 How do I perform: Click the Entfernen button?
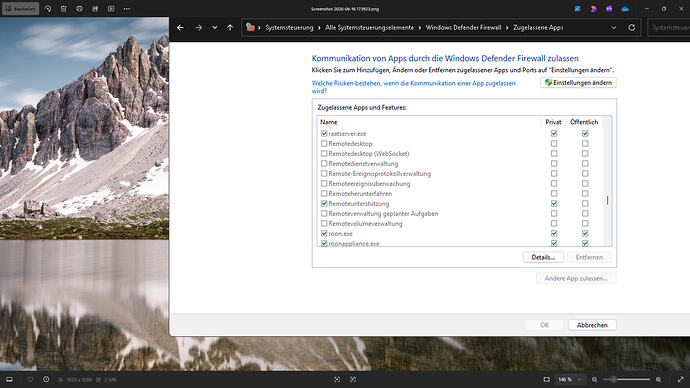click(x=589, y=257)
